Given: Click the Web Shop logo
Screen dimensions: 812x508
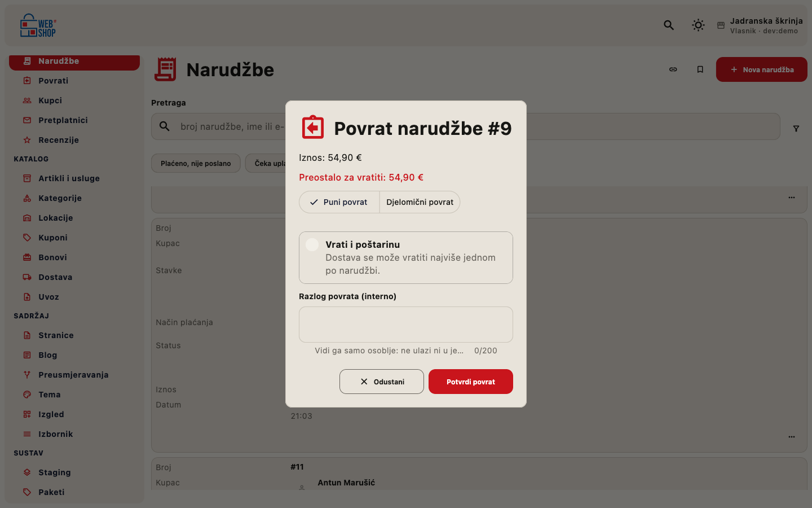Looking at the screenshot, I should tap(38, 25).
